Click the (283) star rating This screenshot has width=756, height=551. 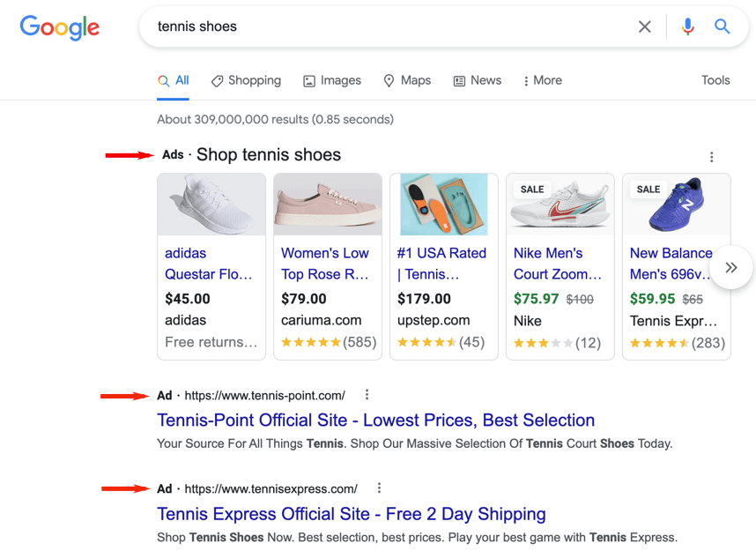(678, 343)
